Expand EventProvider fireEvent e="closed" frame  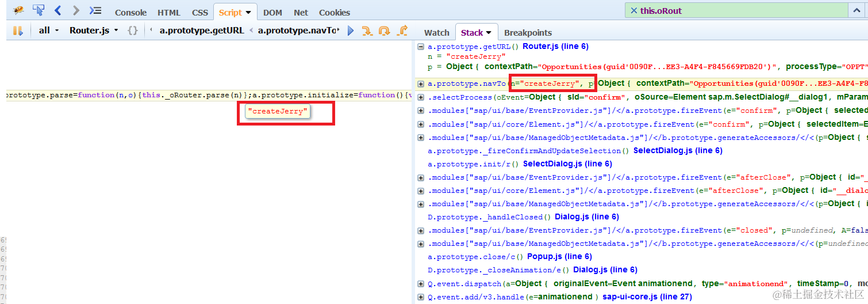[x=421, y=230]
